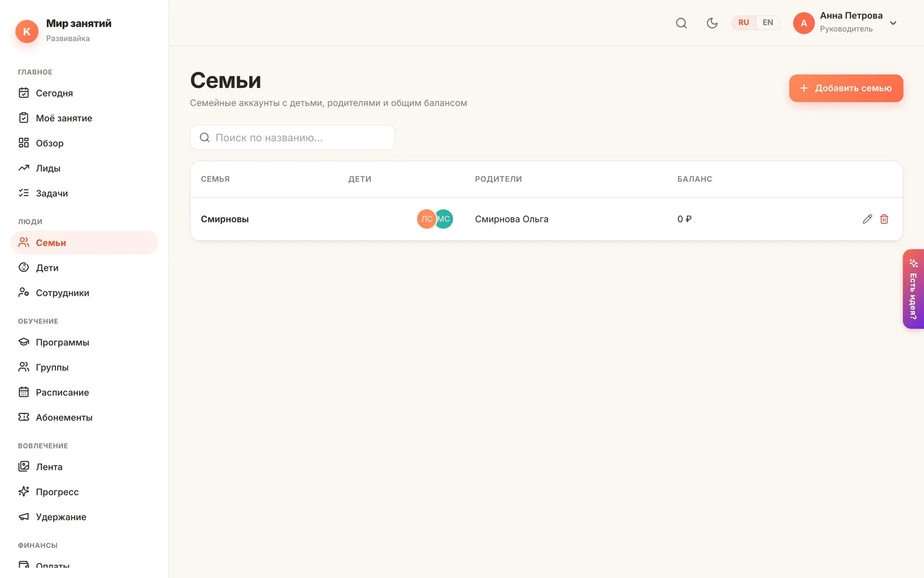Toggle dark mode with the moon icon
Viewport: 924px width, 578px height.
point(712,23)
